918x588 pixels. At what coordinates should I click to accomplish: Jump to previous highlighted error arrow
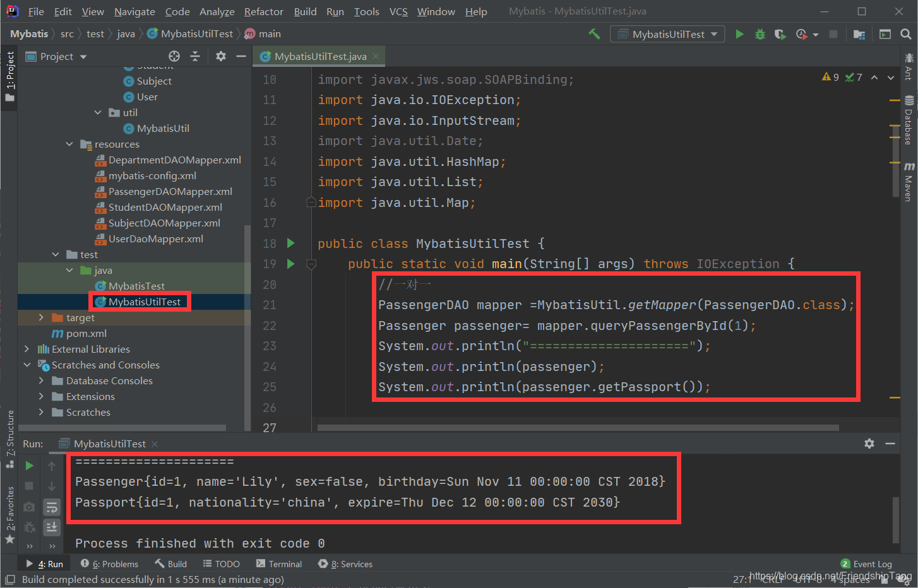(x=874, y=78)
